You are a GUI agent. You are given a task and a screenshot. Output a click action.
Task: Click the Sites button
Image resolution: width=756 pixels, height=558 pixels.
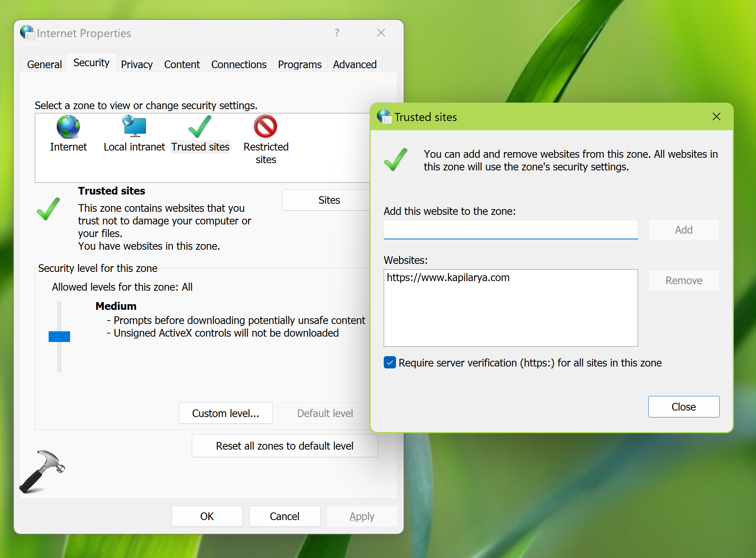[x=329, y=200]
